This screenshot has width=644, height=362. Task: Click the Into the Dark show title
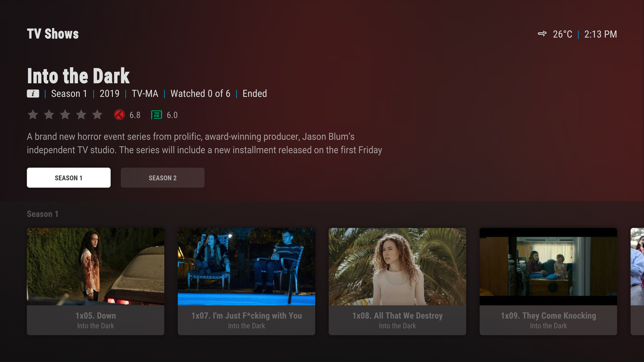[78, 76]
